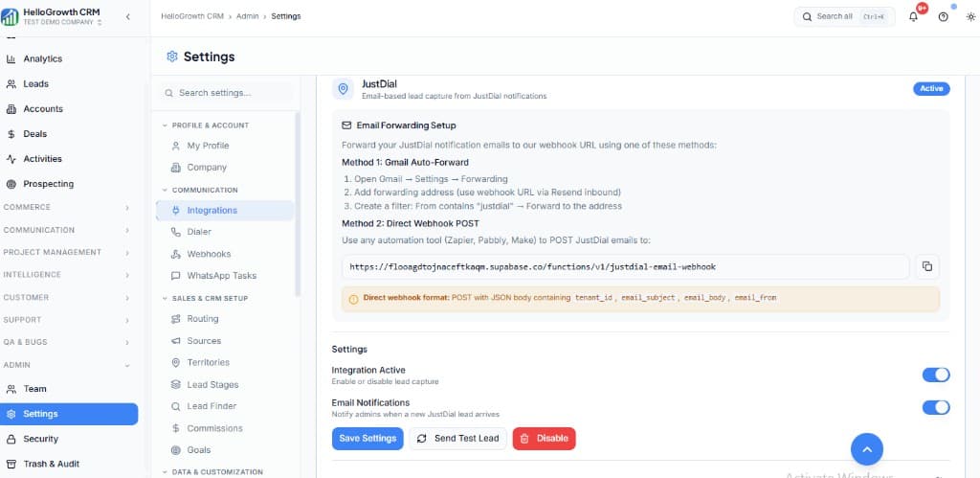Click the webhook URL field
Image resolution: width=980 pixels, height=478 pixels.
pyautogui.click(x=626, y=266)
